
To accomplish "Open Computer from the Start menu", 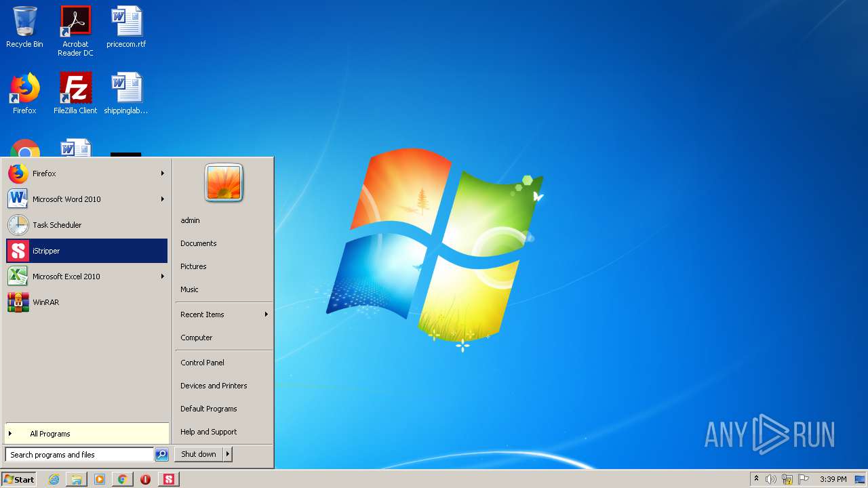I will pyautogui.click(x=224, y=338).
